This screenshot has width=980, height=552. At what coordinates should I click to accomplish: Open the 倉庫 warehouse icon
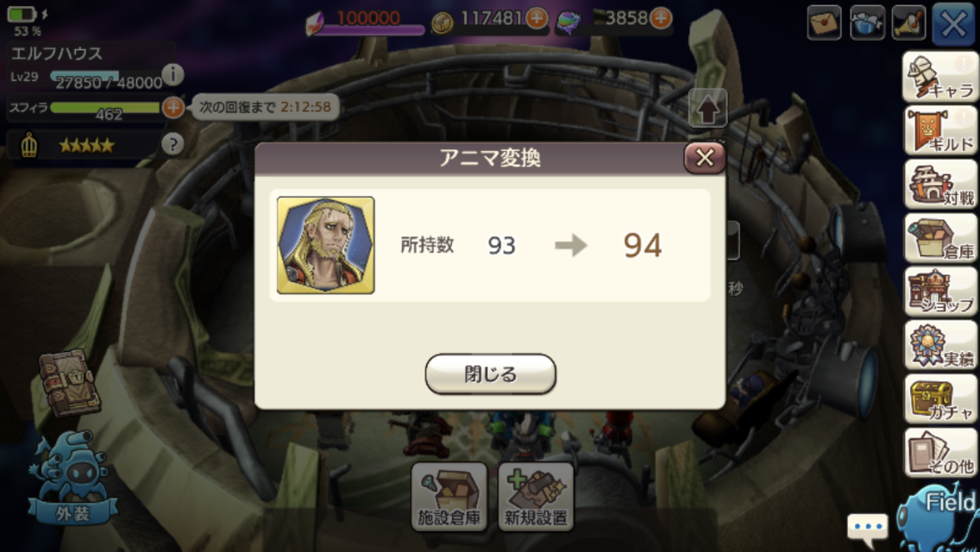pos(940,238)
